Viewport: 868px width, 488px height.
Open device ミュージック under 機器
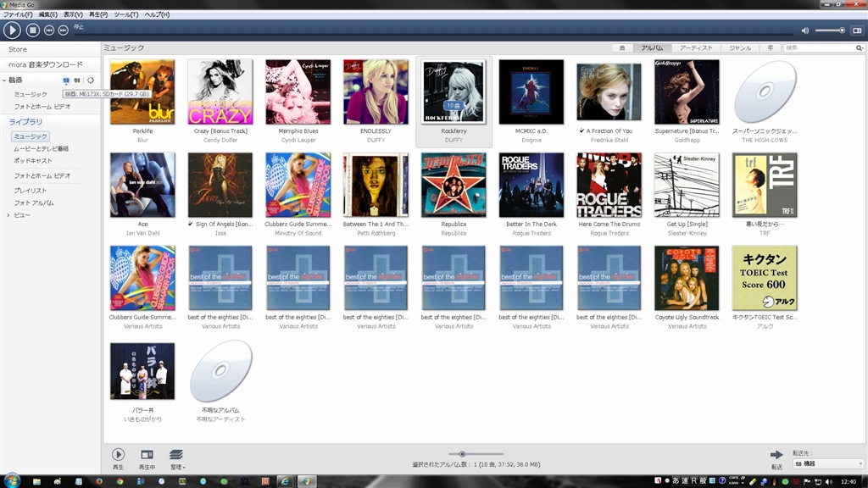[x=31, y=95]
